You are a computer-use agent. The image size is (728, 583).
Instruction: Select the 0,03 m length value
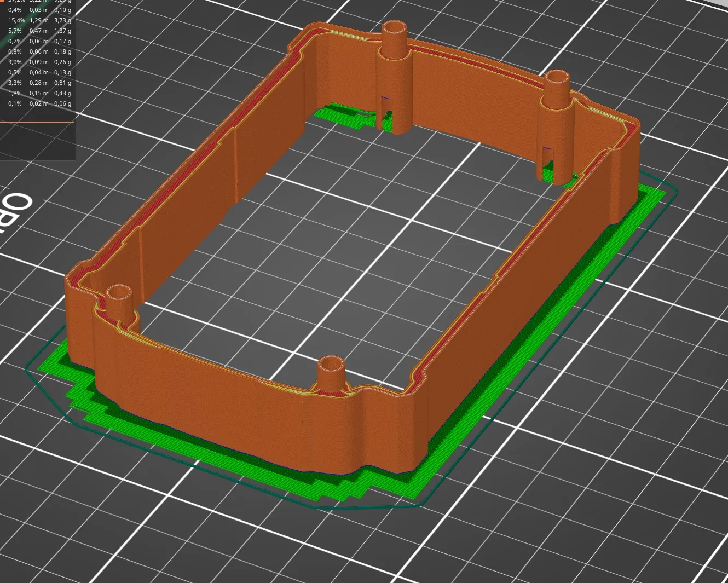tap(39, 10)
